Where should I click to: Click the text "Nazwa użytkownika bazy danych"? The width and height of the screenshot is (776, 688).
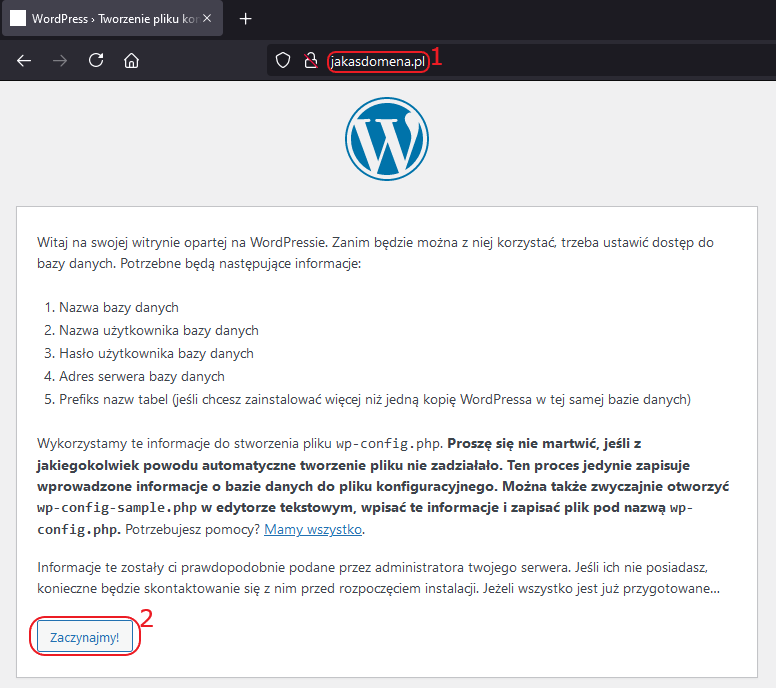(159, 330)
